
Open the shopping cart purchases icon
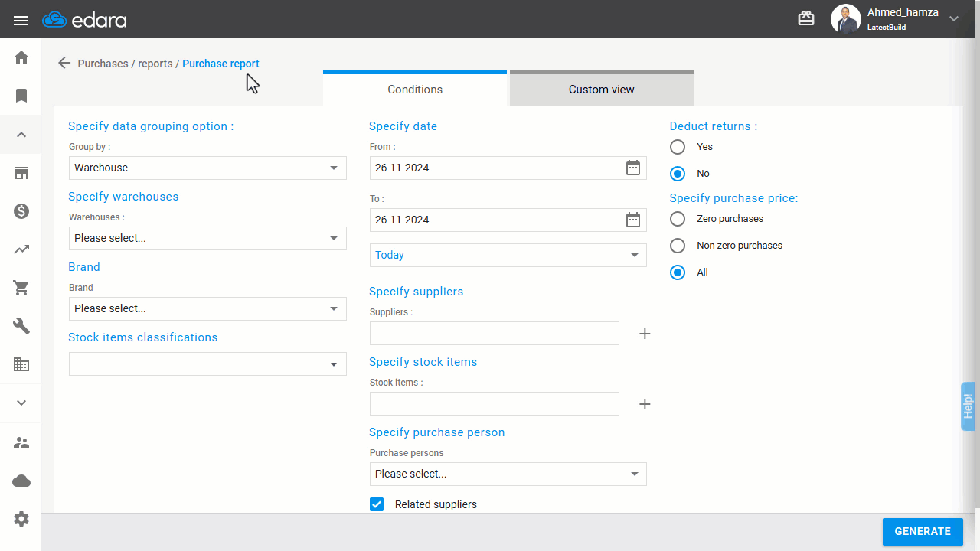[x=21, y=288]
